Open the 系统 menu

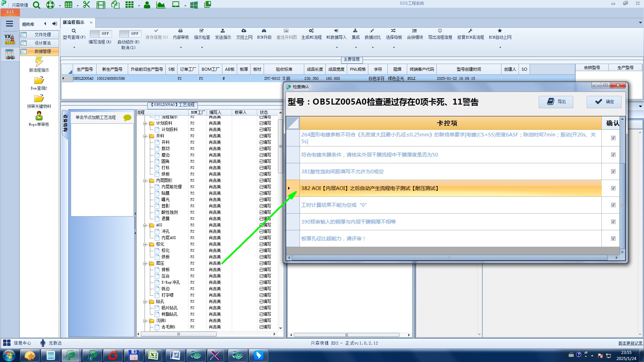(x=10, y=12)
